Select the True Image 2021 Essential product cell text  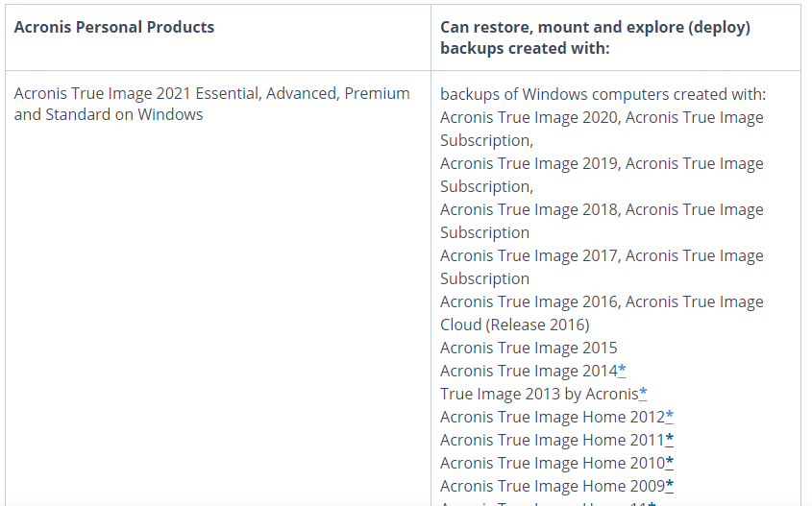pos(211,94)
